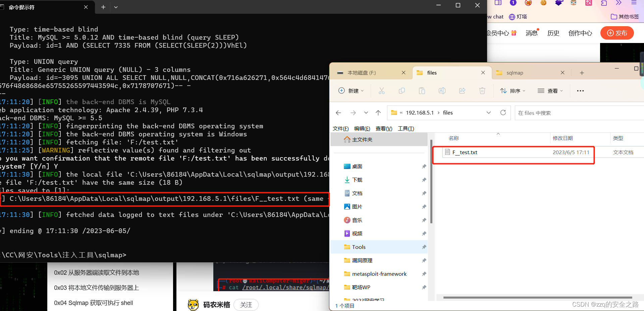The width and height of the screenshot is (644, 311).
Task: Open 创作中心 in the browser page
Action: click(580, 33)
